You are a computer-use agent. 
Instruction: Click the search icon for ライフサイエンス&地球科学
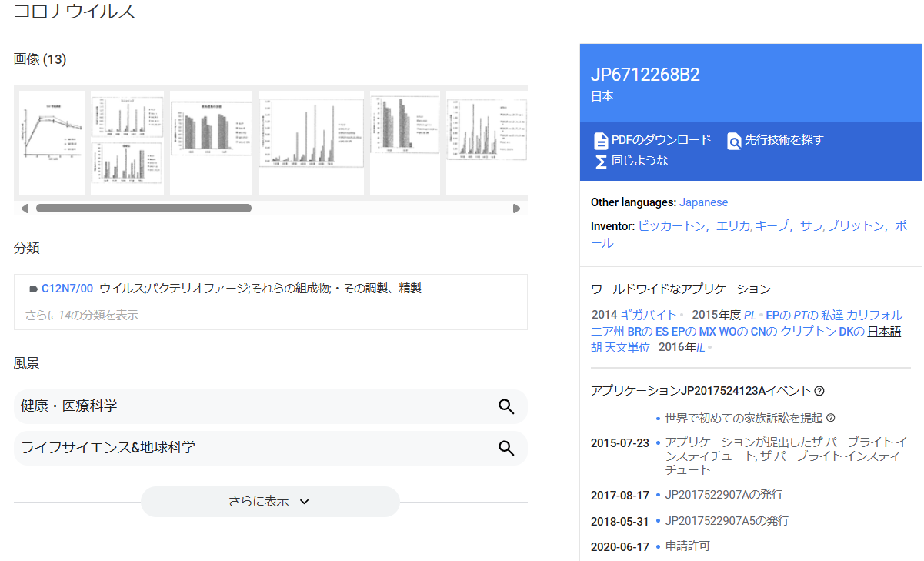pyautogui.click(x=506, y=448)
